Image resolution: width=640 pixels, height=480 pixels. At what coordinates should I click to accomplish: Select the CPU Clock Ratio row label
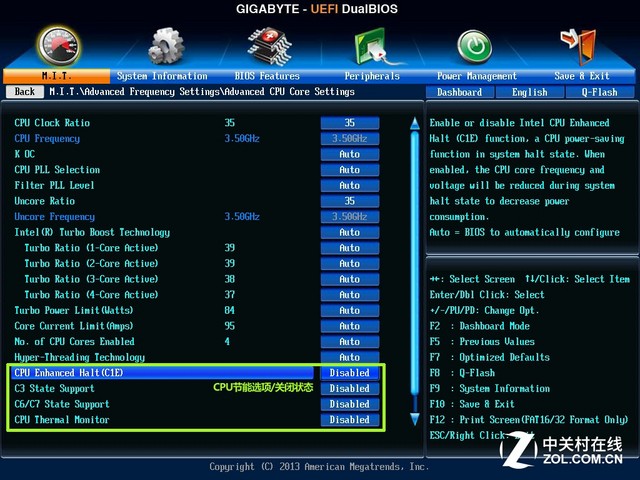pyautogui.click(x=52, y=123)
